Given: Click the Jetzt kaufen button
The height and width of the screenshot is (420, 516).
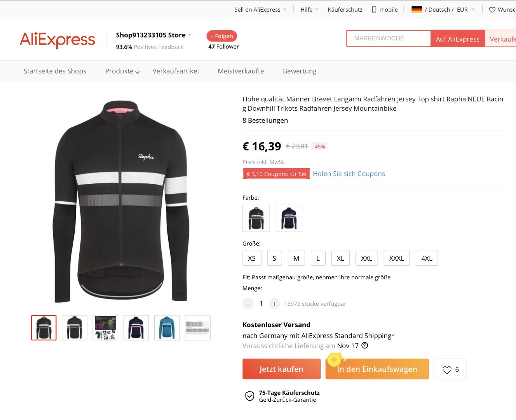Looking at the screenshot, I should pos(281,369).
